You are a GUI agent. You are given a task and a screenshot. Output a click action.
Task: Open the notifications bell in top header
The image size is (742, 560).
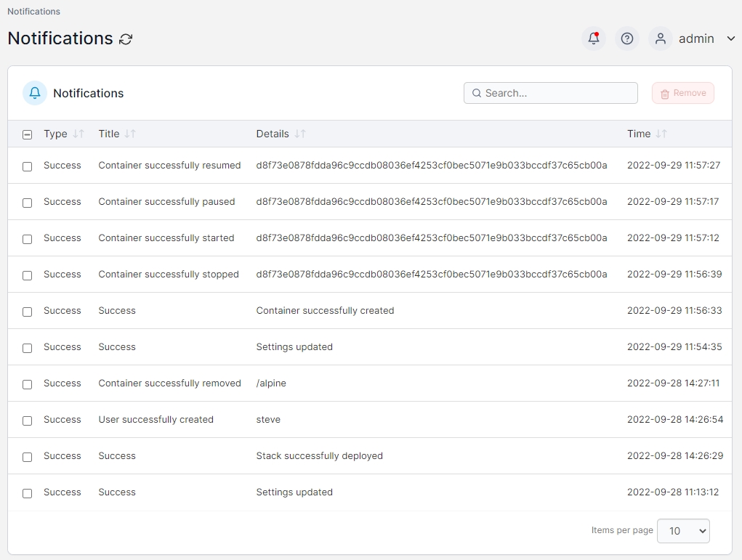594,38
